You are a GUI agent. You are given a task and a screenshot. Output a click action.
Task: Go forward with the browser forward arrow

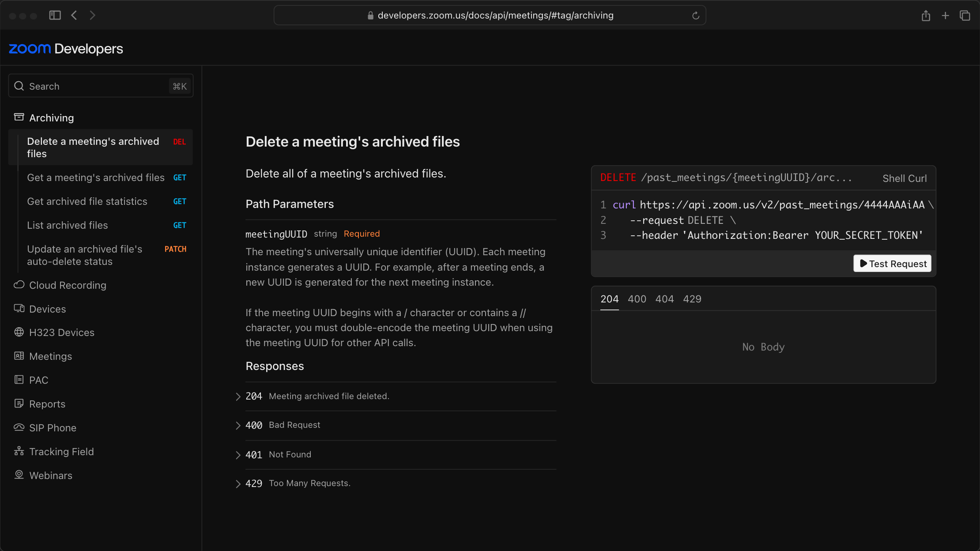92,15
